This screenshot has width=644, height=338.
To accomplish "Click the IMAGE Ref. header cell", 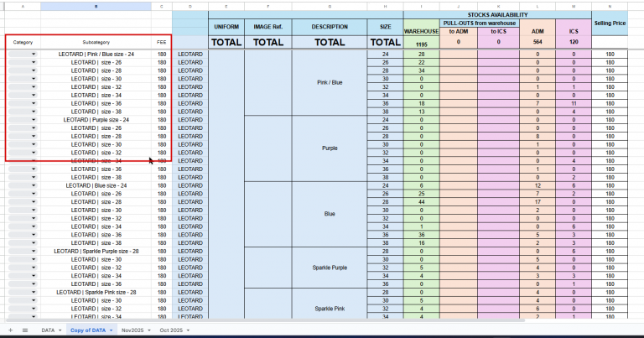I will tap(268, 27).
